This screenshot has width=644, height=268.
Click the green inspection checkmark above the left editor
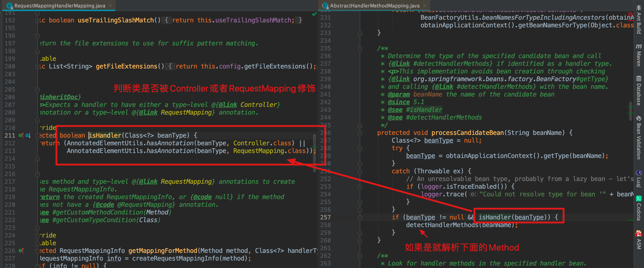pos(314,14)
